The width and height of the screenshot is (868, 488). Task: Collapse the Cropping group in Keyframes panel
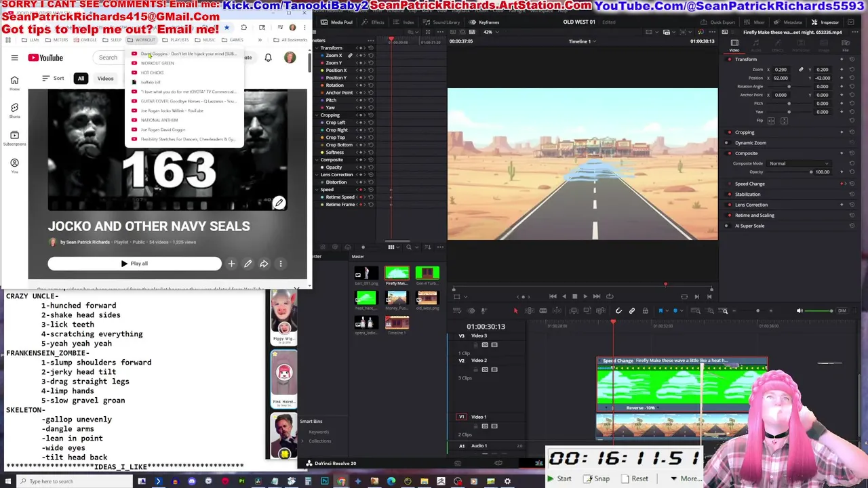[317, 115]
